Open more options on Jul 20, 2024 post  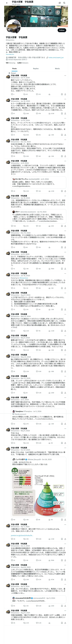coord(65,118)
